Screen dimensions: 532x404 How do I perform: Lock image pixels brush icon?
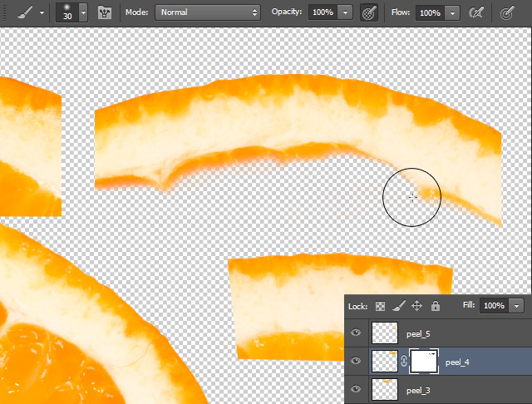pos(399,306)
